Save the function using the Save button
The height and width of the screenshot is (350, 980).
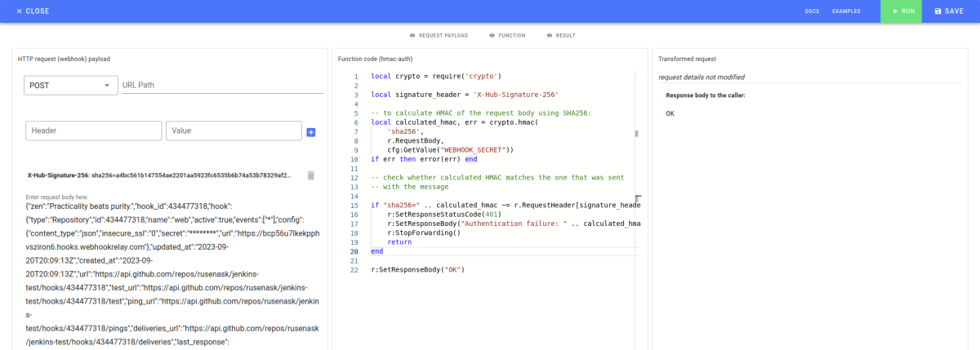point(951,11)
